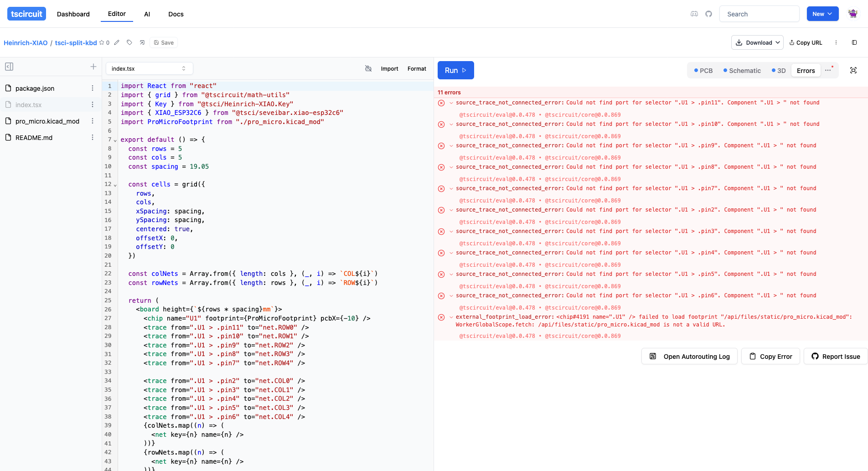
Task: Select the Errors tab
Action: tap(806, 71)
